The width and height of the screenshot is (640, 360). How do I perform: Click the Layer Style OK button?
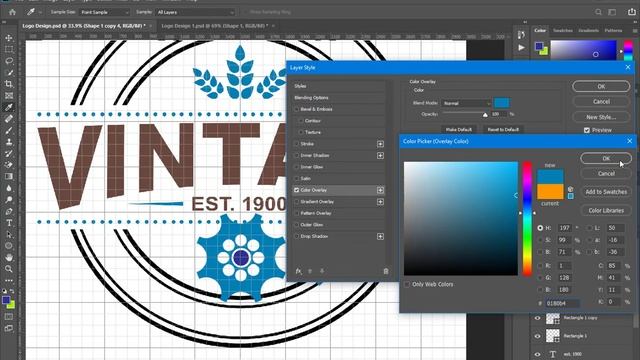click(x=601, y=86)
